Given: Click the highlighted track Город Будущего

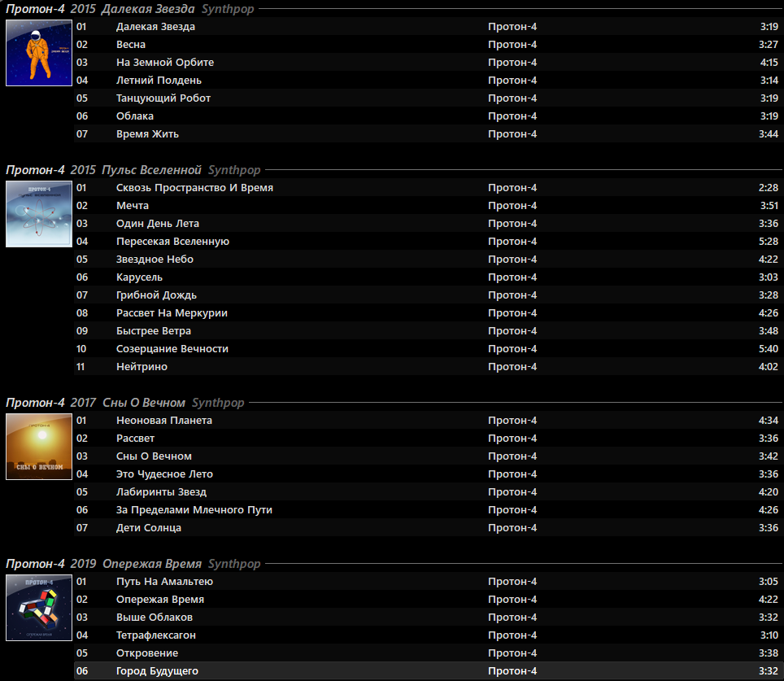Looking at the screenshot, I should click(157, 671).
